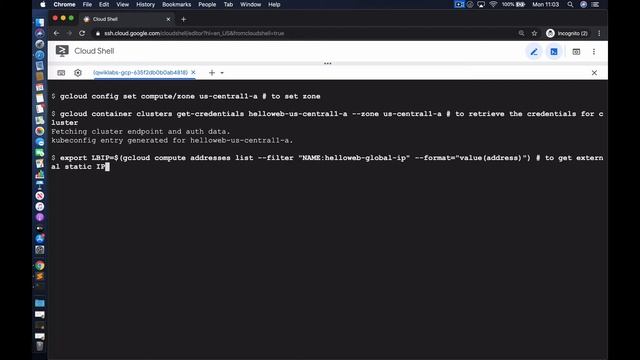Image resolution: width=640 pixels, height=360 pixels.
Task: Open the blue folder in dock
Action: tap(40, 303)
